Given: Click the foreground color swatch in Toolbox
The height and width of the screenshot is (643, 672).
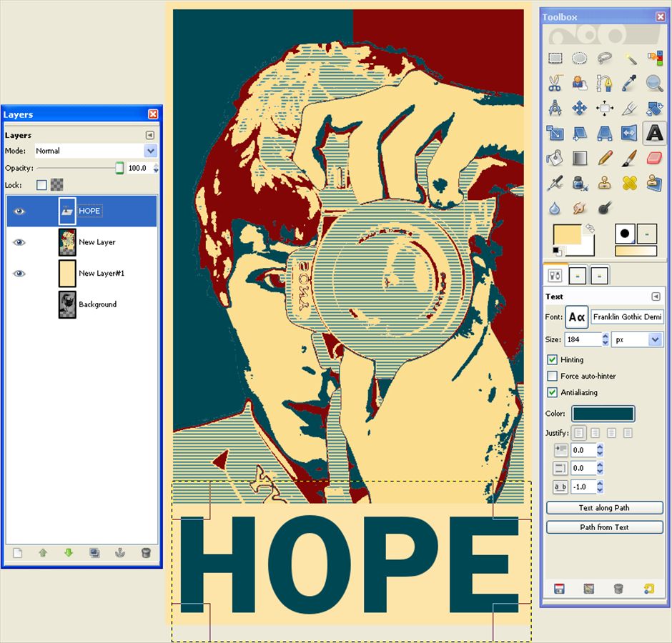Looking at the screenshot, I should tap(567, 235).
